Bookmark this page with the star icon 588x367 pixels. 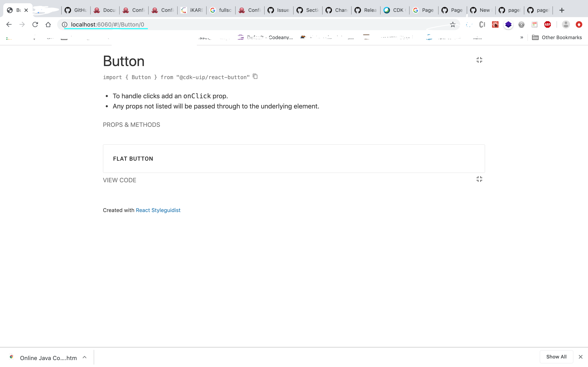[x=453, y=24]
